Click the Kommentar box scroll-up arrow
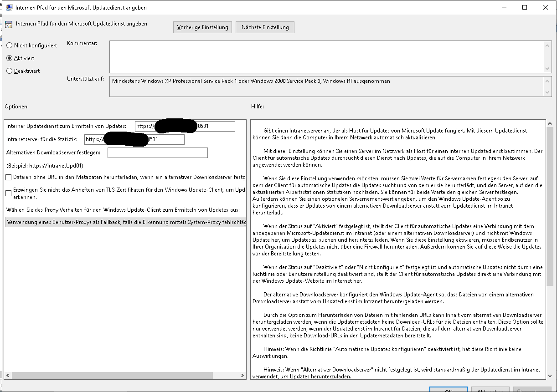The height and width of the screenshot is (392, 557). coord(548,45)
